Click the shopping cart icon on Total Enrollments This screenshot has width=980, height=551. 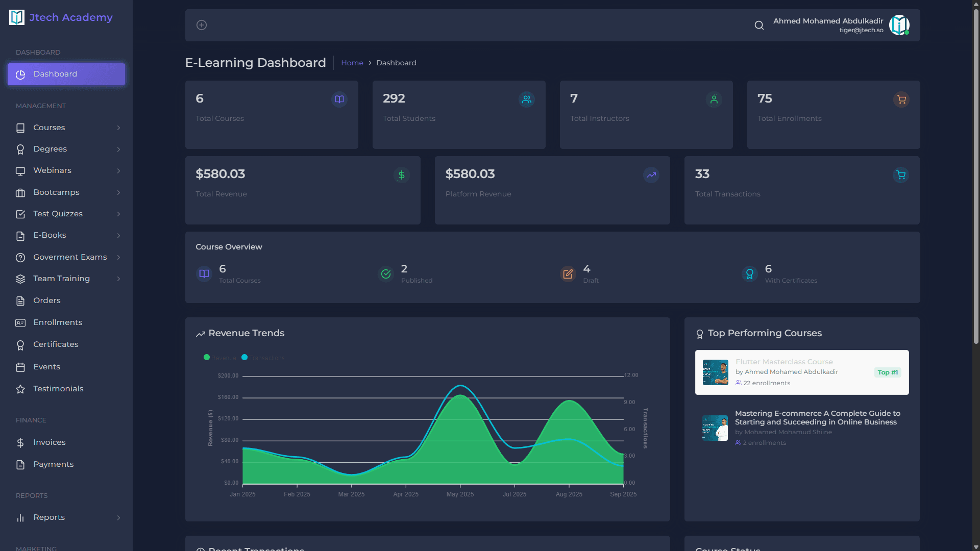[x=901, y=99]
